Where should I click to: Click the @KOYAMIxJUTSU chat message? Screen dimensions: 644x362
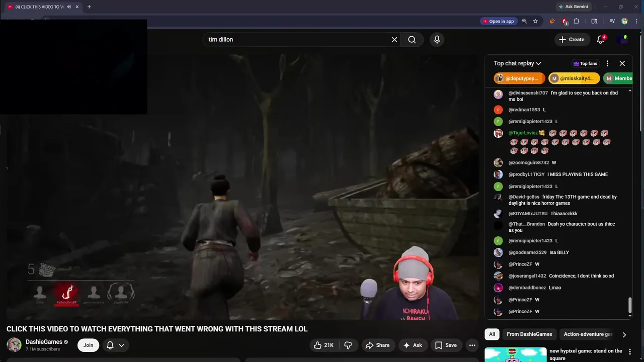[557, 214]
